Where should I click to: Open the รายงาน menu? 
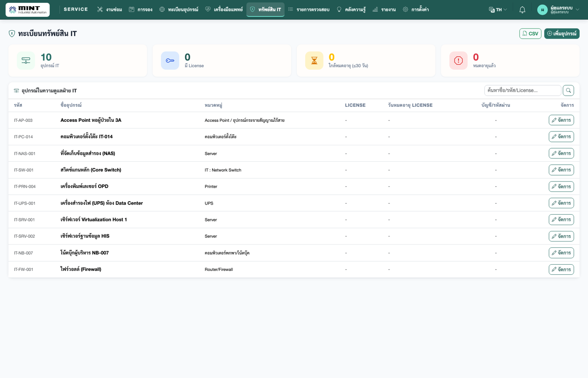click(x=384, y=10)
